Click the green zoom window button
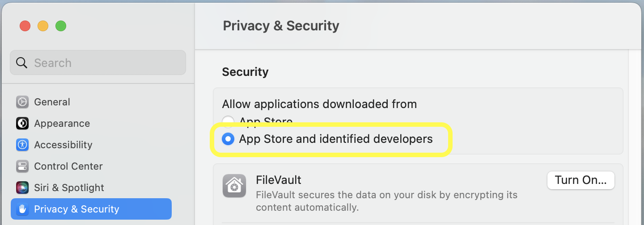 [61, 26]
